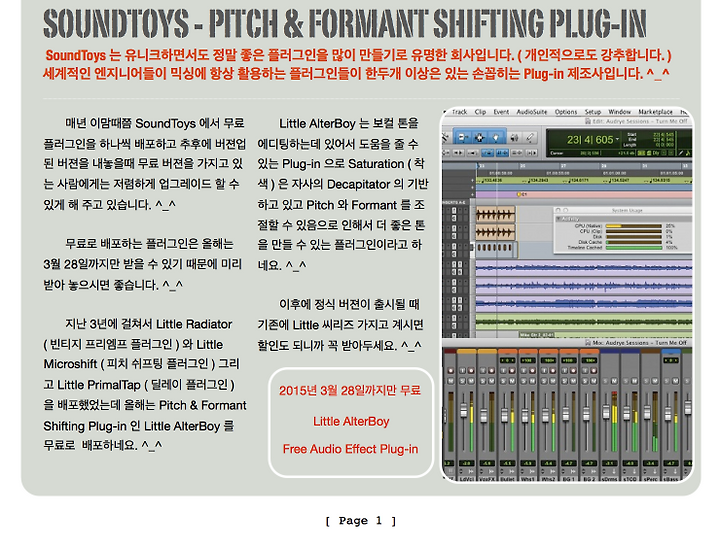Close the System Usage window
720x546 pixels.
pyautogui.click(x=558, y=210)
